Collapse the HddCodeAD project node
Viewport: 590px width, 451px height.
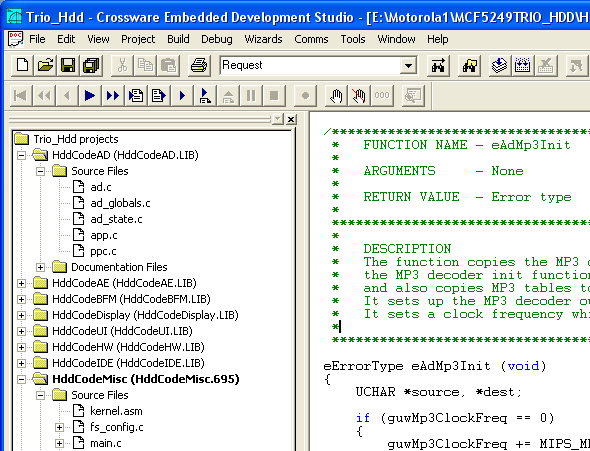point(21,155)
